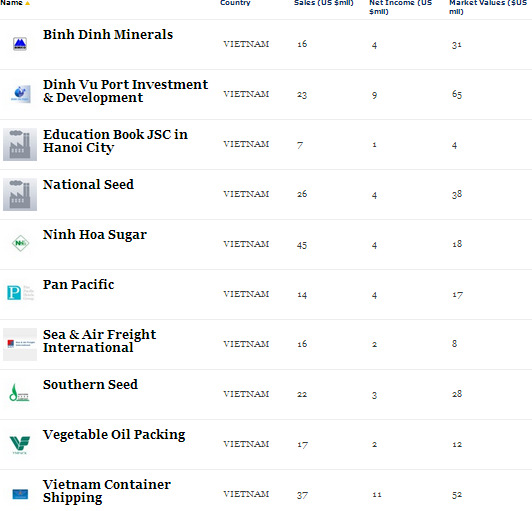Click the Sea & Air Freight logo thumbnail
532x511 pixels.
[20, 344]
